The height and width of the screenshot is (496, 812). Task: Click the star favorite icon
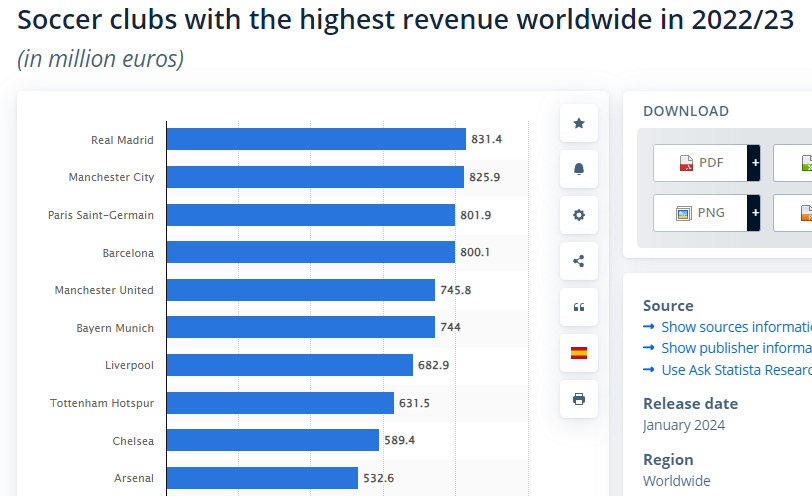[579, 123]
